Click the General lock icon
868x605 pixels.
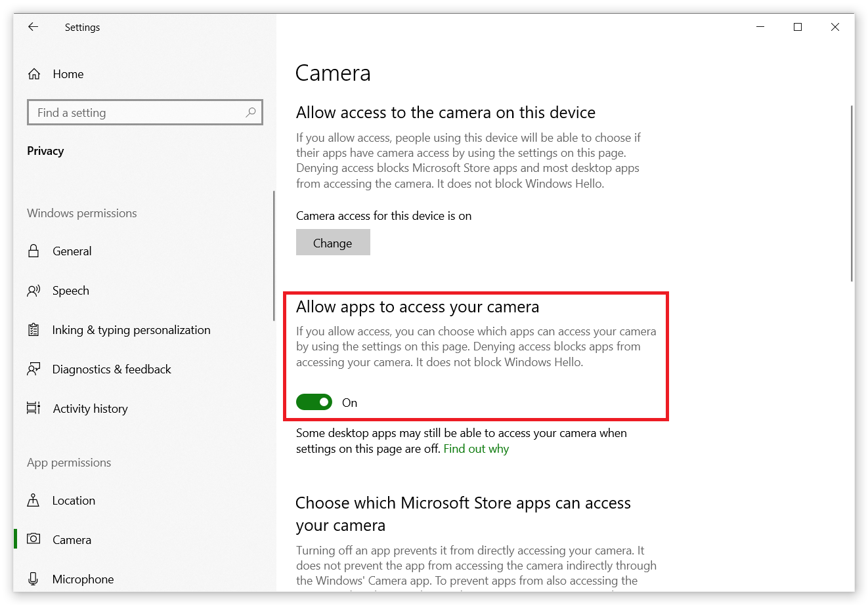(x=33, y=251)
